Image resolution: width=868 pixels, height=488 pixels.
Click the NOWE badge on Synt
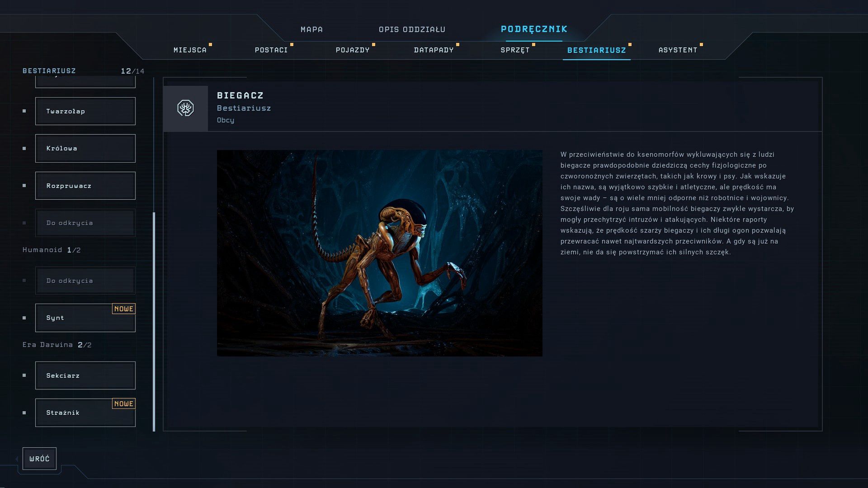click(x=124, y=309)
